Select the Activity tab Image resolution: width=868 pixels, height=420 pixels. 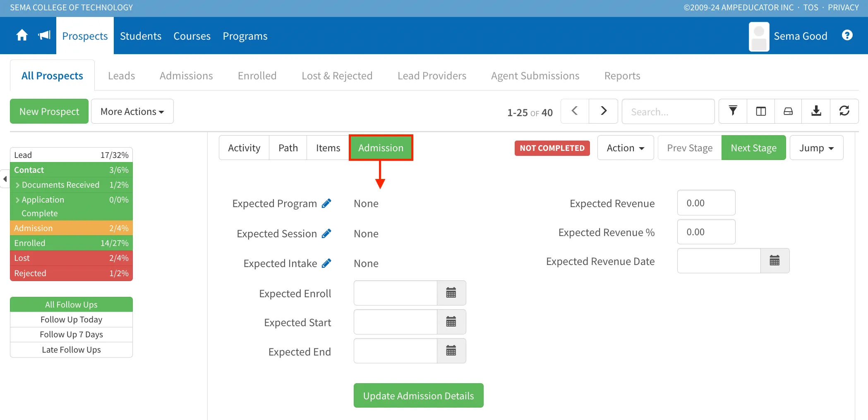click(x=244, y=148)
